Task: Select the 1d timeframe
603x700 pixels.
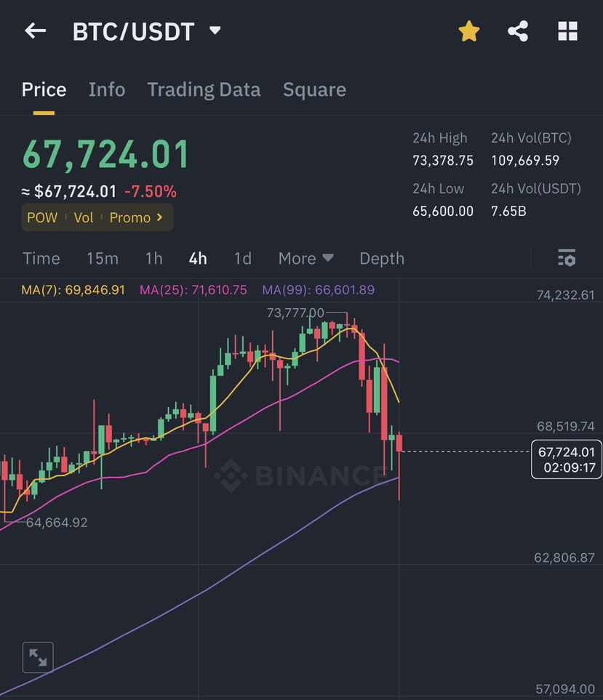Action: 242,258
